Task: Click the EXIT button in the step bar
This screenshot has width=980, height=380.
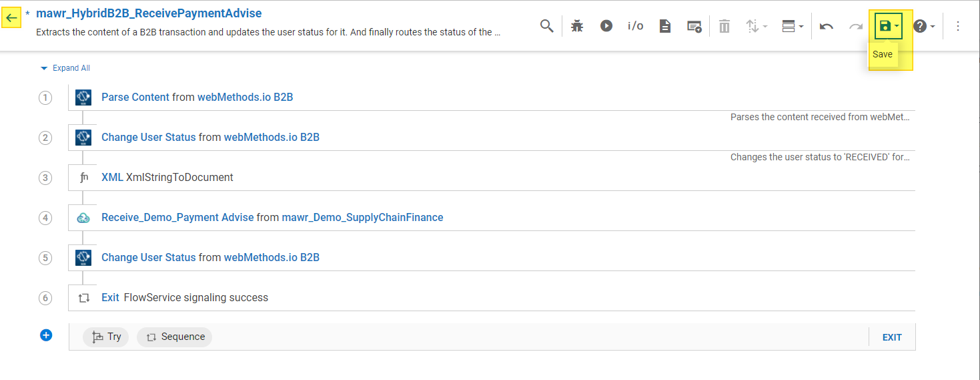Action: (x=892, y=337)
